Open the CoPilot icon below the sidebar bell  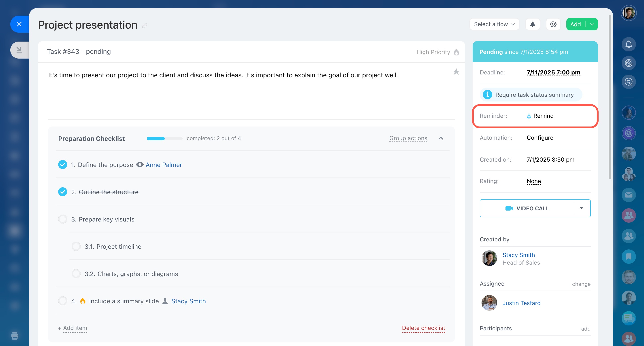tap(628, 63)
